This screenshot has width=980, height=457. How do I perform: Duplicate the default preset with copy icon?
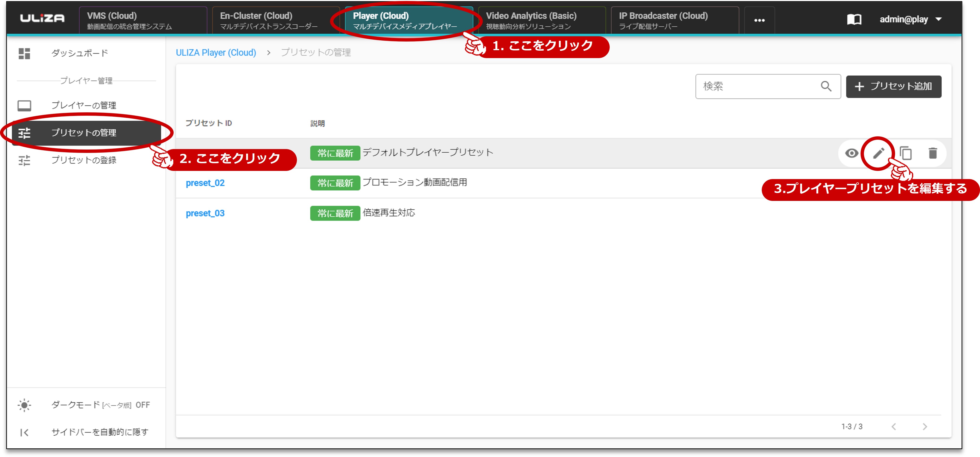[x=905, y=153]
